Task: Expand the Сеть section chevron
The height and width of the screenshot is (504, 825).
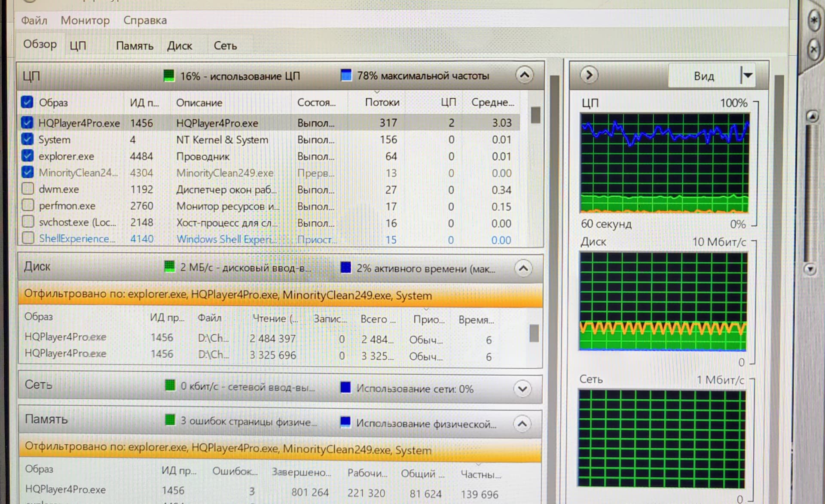Action: (x=522, y=389)
